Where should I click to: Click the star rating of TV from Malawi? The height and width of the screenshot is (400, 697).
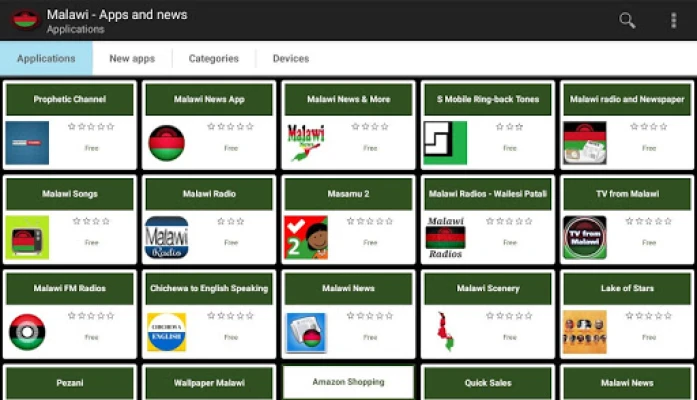[x=649, y=221]
